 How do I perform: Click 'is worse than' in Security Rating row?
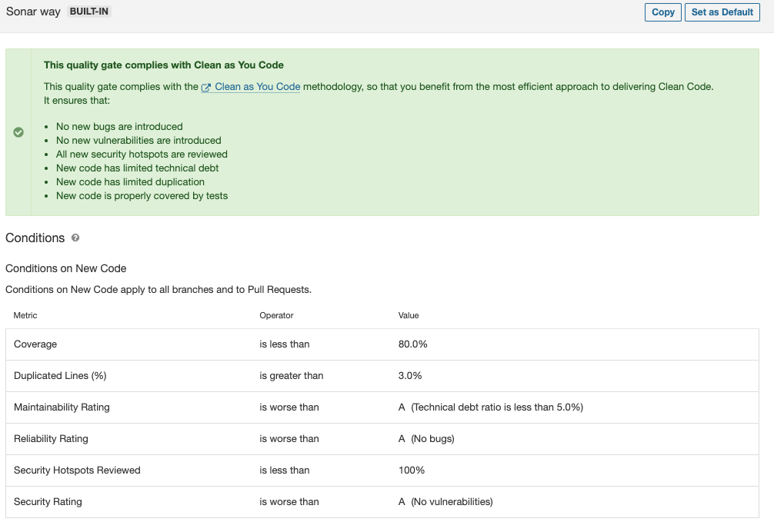tap(289, 502)
